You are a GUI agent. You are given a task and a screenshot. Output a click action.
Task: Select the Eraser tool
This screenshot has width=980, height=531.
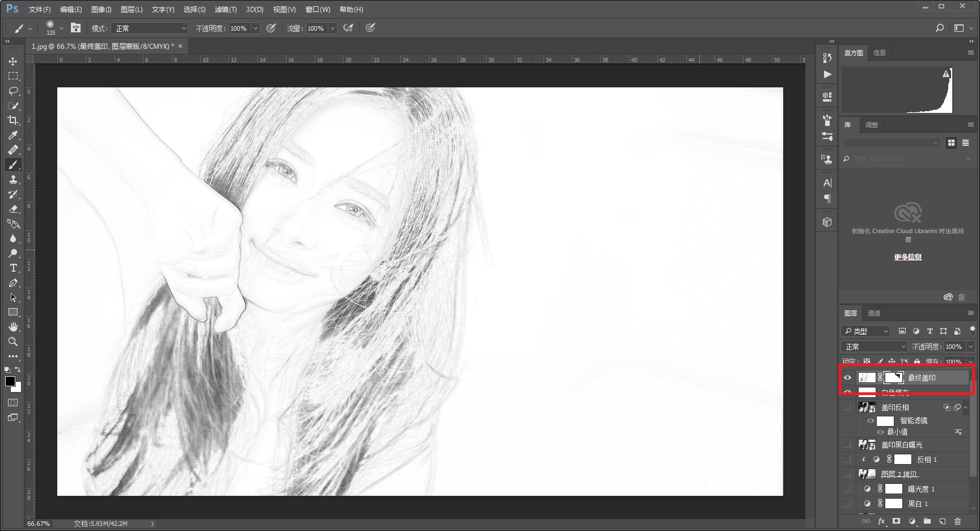13,209
